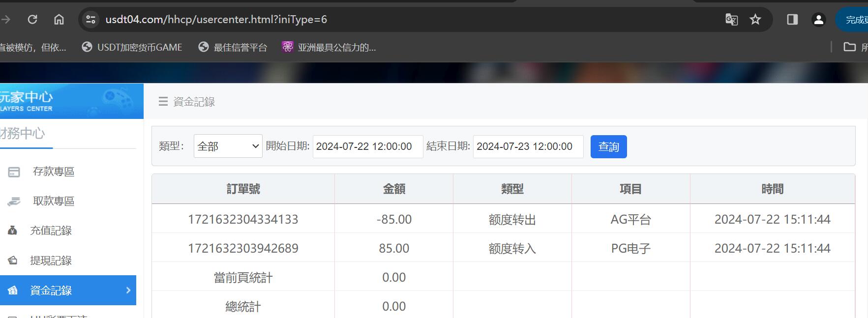
Task: Click the 存款專區 card icon
Action: 14,172
